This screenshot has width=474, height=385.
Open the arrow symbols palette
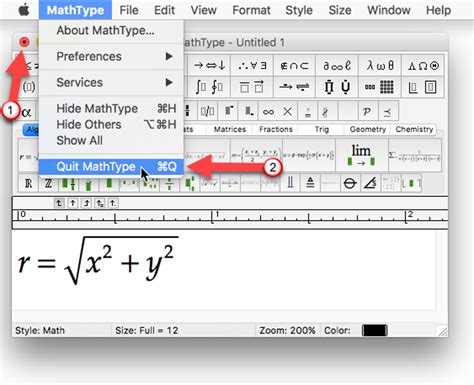click(x=209, y=65)
